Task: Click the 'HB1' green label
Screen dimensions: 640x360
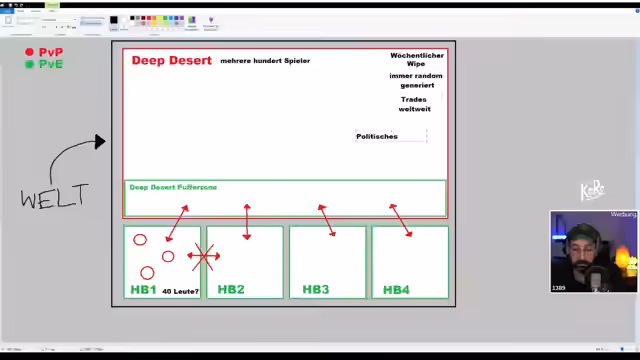Action: (143, 290)
